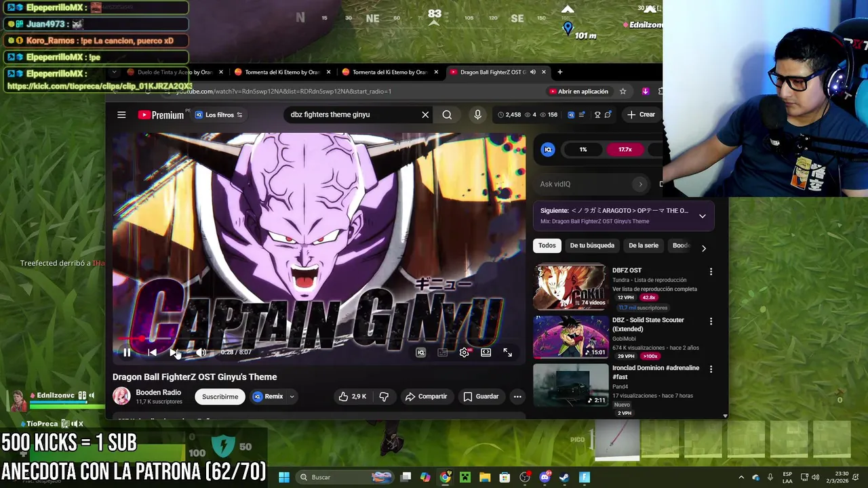
Task: Close the Duelo de Tinta y Acero tab
Action: [x=220, y=72]
